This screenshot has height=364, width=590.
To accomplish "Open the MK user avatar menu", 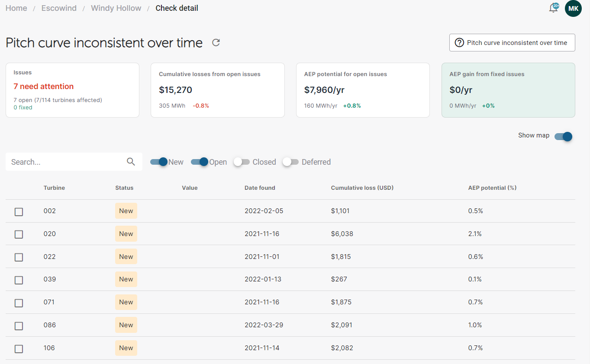I will 573,9.
